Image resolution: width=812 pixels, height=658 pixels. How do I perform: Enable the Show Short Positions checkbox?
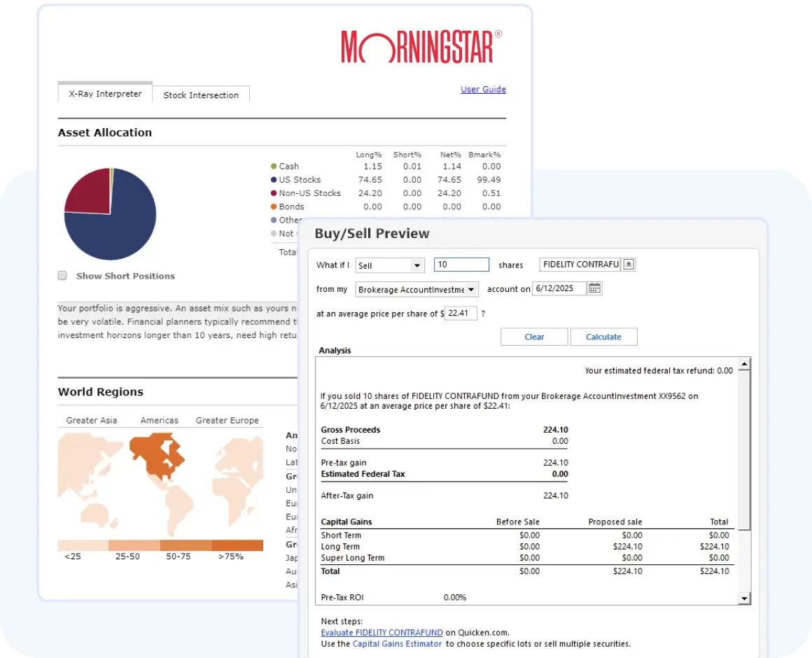(x=62, y=276)
